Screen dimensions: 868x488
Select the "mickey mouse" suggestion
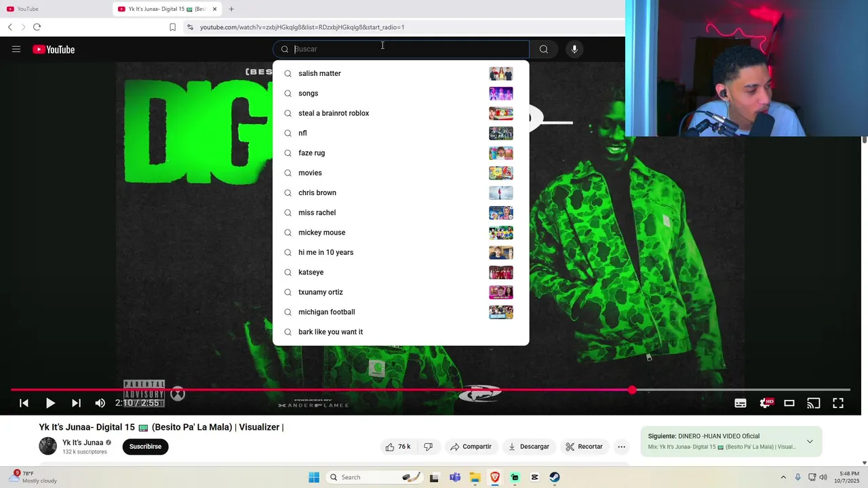point(401,232)
